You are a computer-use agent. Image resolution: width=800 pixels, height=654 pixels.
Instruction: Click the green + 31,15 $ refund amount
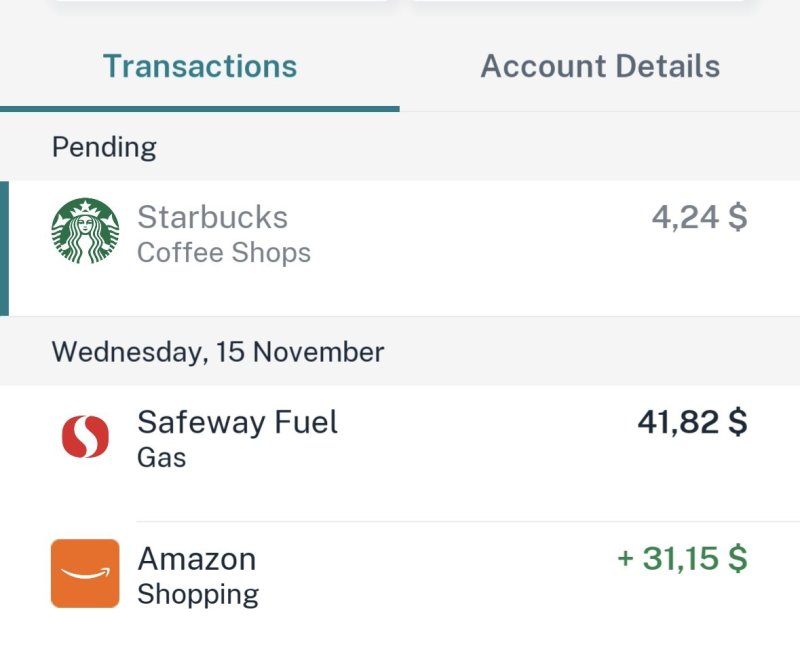coord(682,558)
